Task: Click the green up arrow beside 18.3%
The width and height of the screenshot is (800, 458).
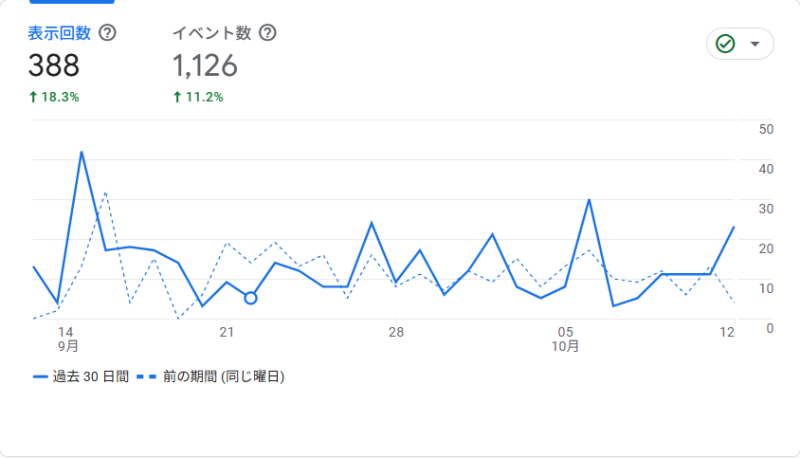Action: pos(33,97)
